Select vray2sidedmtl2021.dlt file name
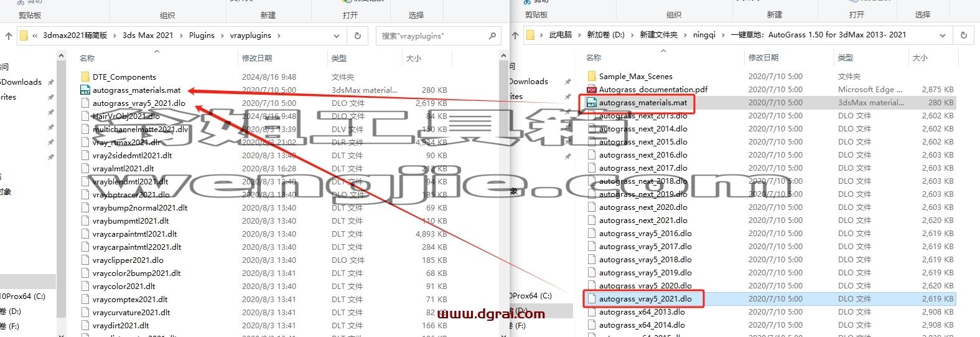Viewport: 980px width, 337px height. tap(133, 155)
